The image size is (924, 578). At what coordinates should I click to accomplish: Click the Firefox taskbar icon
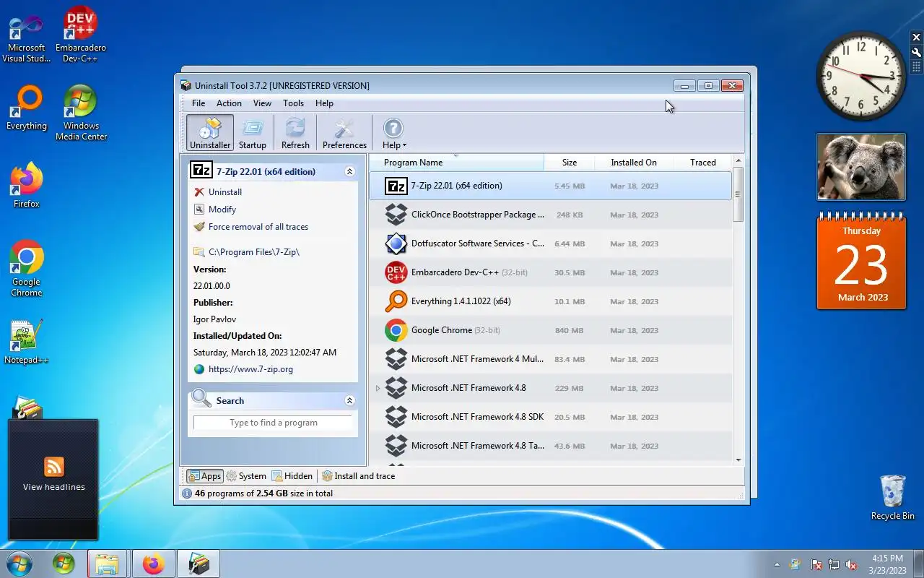(153, 564)
